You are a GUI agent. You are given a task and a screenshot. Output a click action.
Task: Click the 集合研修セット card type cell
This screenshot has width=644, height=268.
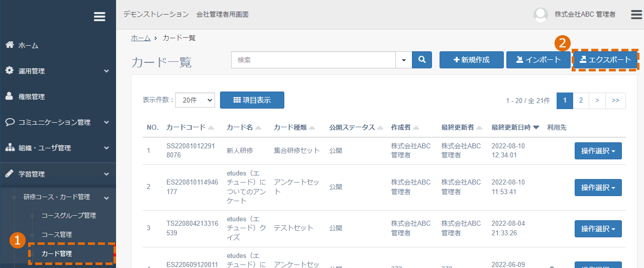click(x=296, y=151)
